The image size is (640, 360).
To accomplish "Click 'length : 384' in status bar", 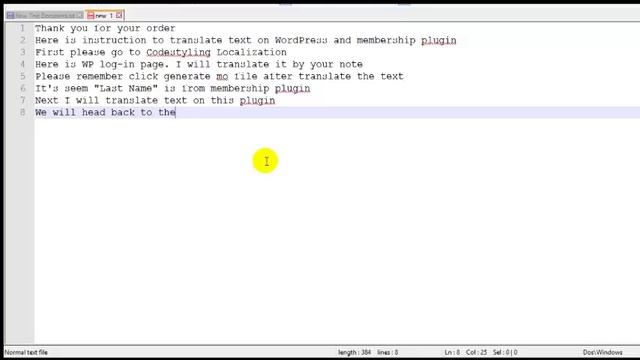I will point(354,352).
